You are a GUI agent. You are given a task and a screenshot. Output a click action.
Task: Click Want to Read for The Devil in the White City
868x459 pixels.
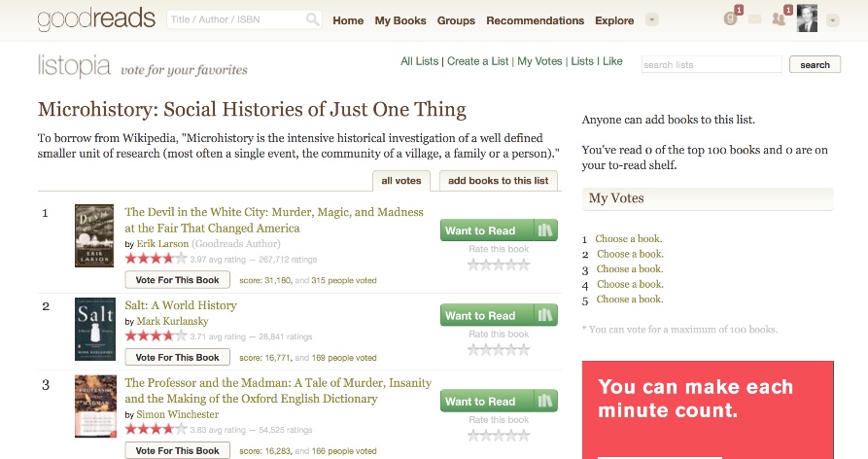(x=487, y=230)
